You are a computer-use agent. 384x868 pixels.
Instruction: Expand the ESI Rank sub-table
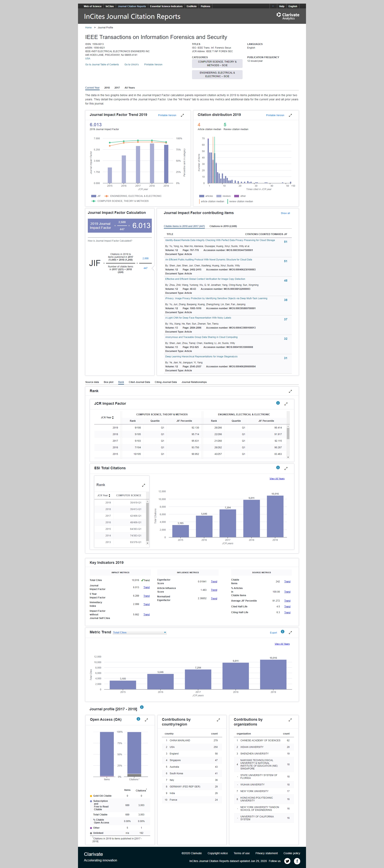[x=143, y=485]
